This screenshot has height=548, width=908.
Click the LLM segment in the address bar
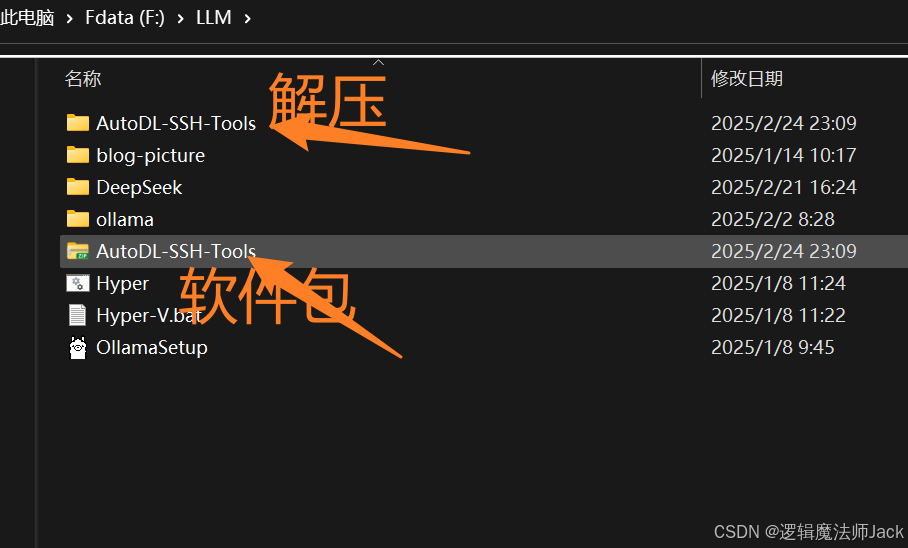(213, 18)
